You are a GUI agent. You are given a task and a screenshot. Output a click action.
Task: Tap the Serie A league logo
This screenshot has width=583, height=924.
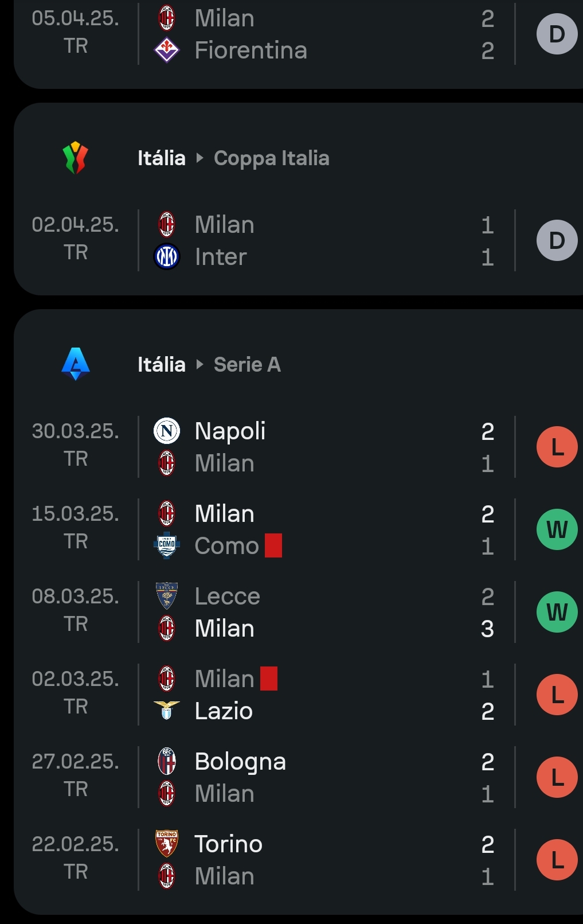pyautogui.click(x=76, y=364)
